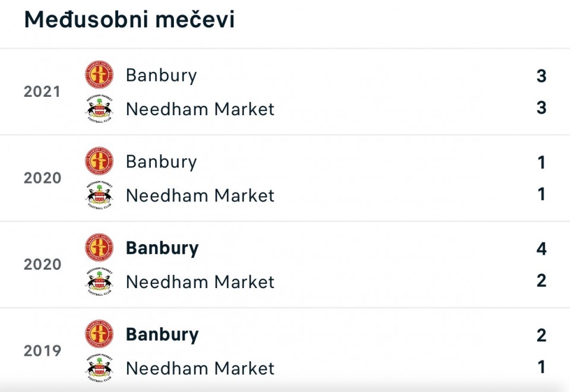Open Needham Market in 4-2 match
570x392 pixels.
pos(200,282)
